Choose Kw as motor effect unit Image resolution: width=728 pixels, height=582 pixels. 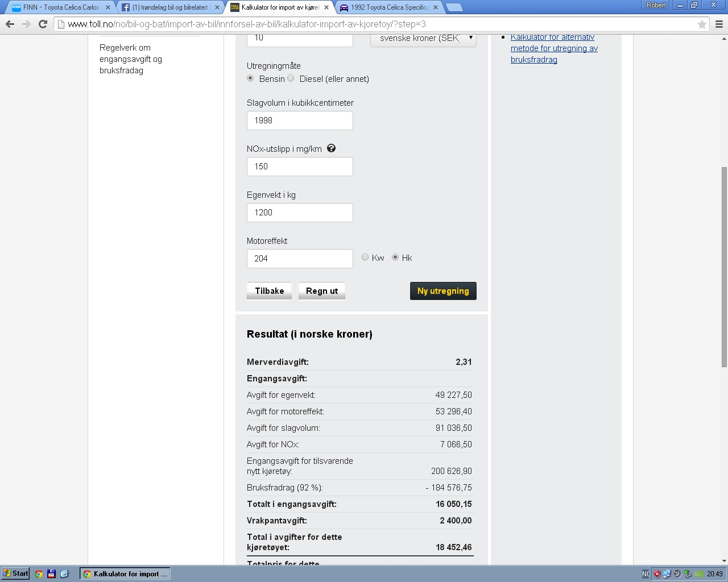pyautogui.click(x=365, y=257)
